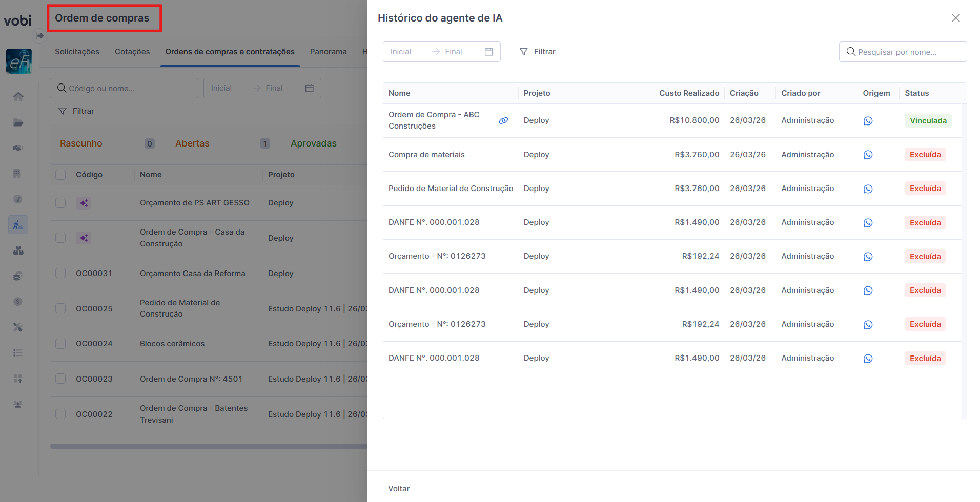Show the Rascunho status group

pyautogui.click(x=81, y=143)
